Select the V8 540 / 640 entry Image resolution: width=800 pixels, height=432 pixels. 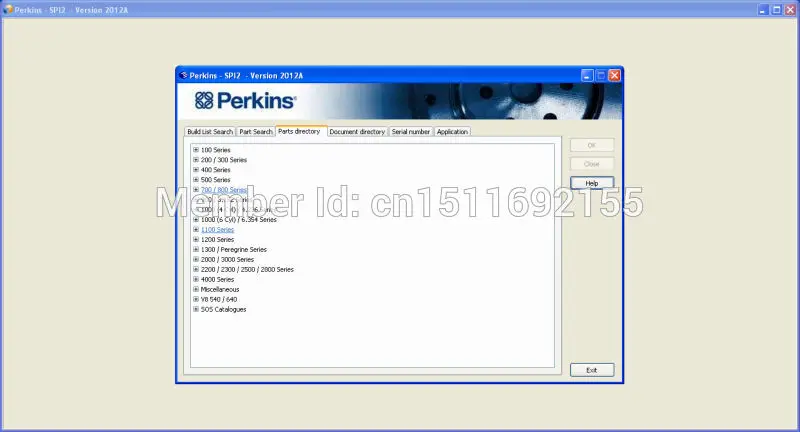[x=219, y=299]
